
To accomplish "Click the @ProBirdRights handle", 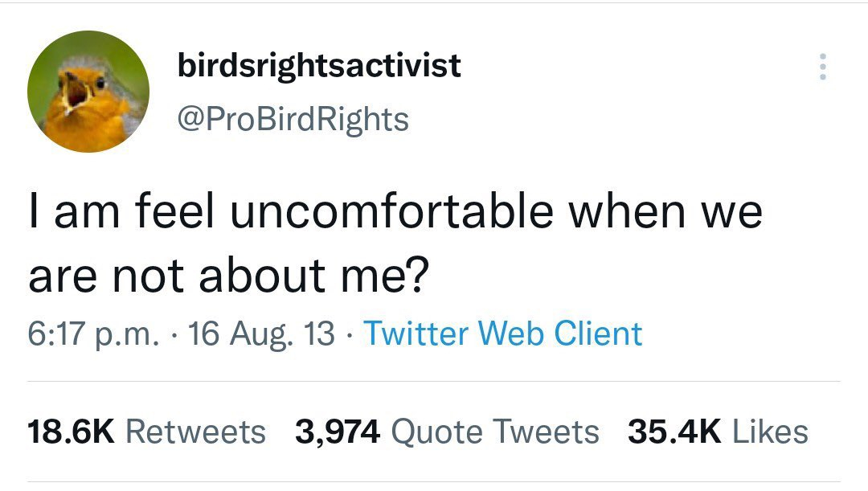I will click(293, 119).
